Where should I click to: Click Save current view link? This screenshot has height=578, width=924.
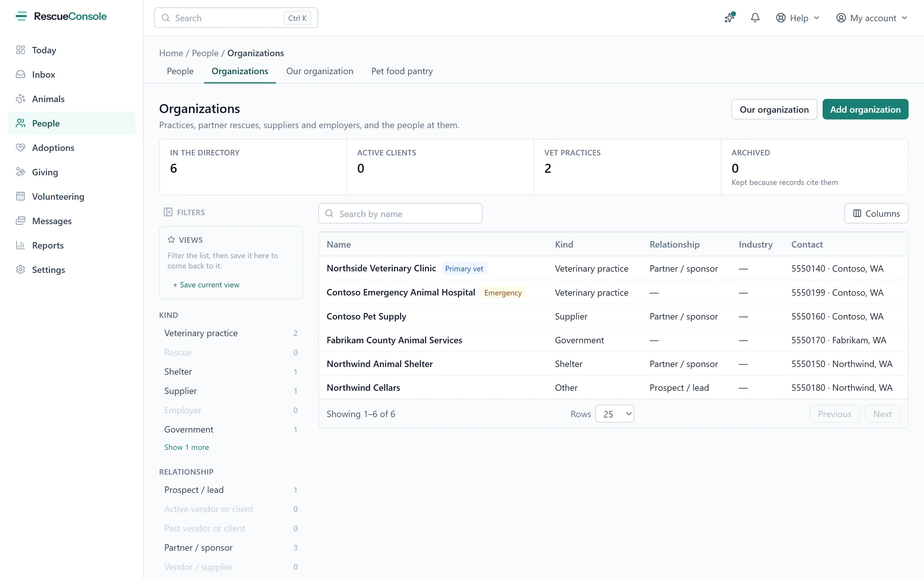click(x=206, y=285)
